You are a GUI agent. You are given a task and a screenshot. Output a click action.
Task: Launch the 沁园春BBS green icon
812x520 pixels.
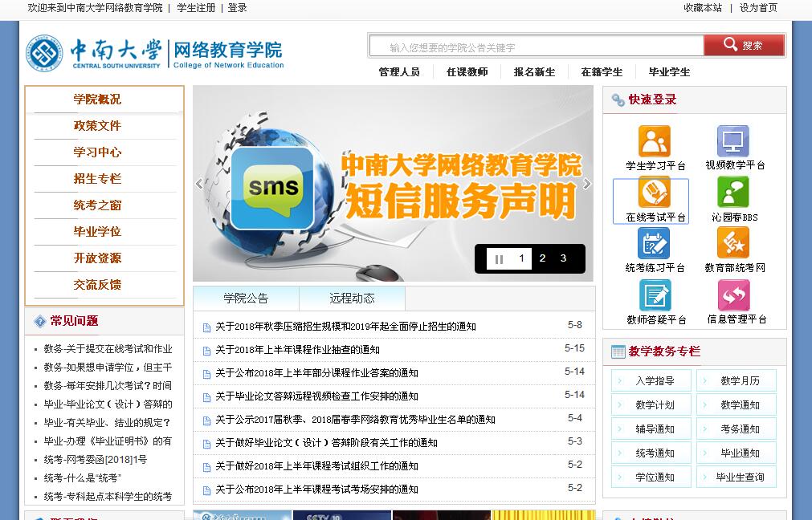coord(732,193)
